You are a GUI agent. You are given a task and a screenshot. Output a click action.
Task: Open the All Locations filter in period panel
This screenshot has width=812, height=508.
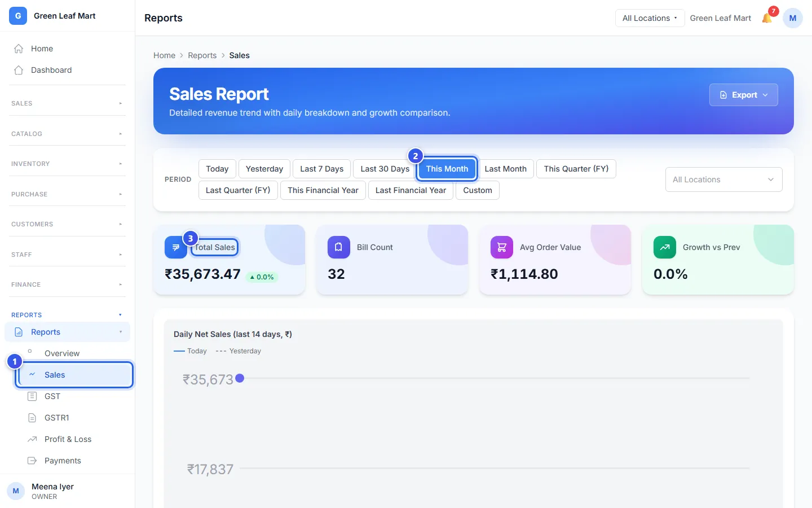point(723,179)
